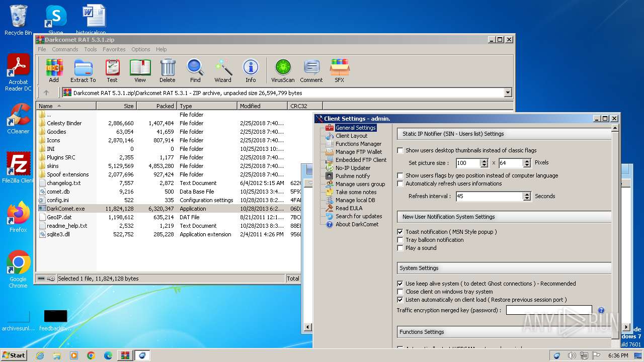Adjust picture width 100 spinner arrows

[x=484, y=163]
